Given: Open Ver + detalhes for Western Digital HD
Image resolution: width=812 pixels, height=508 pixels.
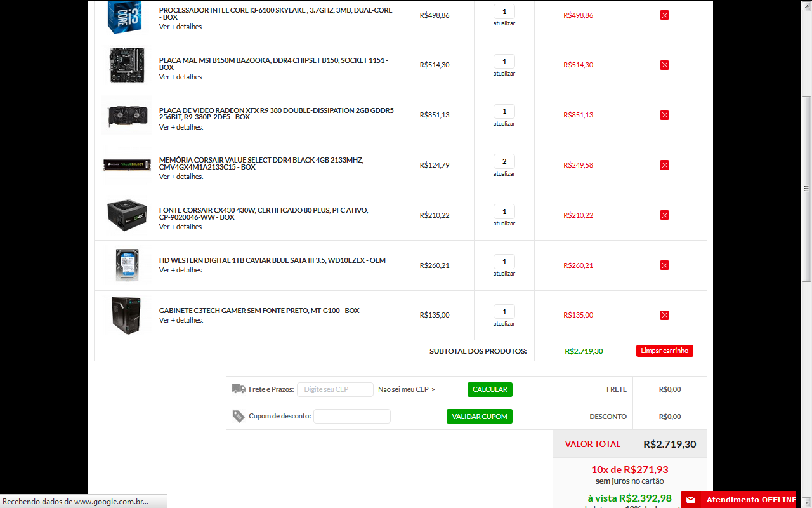Looking at the screenshot, I should click(181, 270).
